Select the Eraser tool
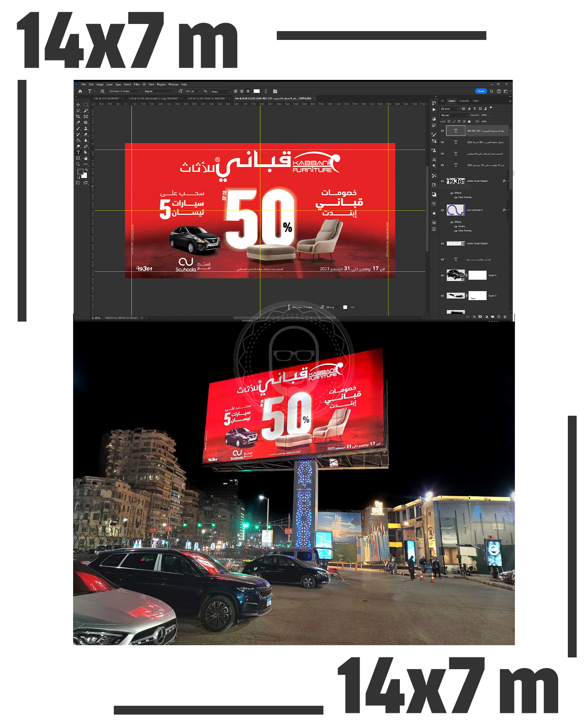 (86, 135)
